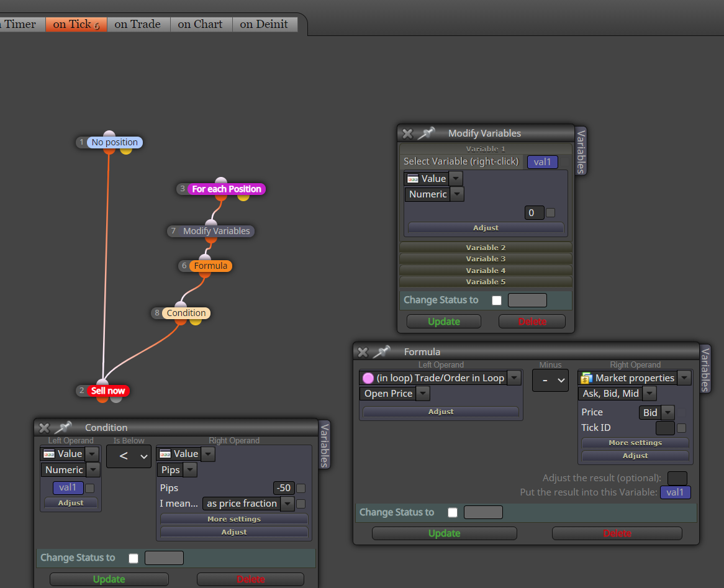Expand the Market properties dropdown
Image resolution: width=724 pixels, height=588 pixels.
pos(684,378)
